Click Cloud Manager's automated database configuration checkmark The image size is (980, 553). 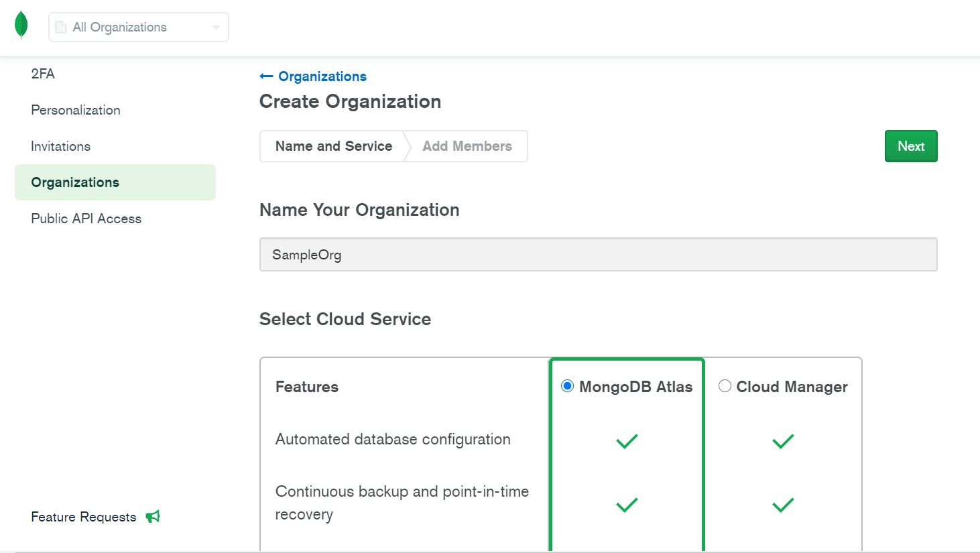point(783,441)
